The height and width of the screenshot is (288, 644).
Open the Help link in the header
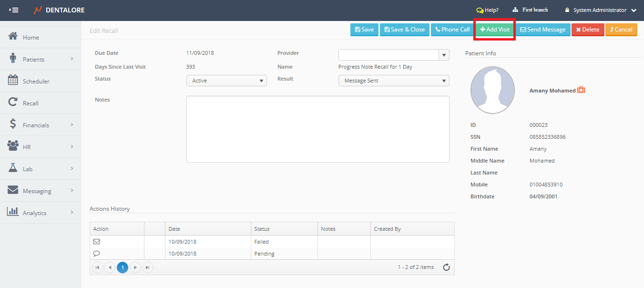[x=487, y=10]
